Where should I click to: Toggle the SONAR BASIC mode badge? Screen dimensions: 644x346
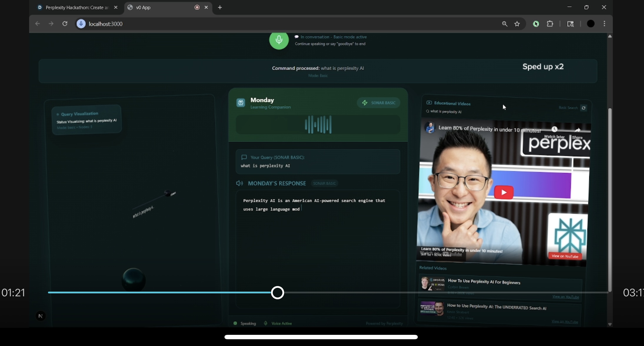(378, 103)
